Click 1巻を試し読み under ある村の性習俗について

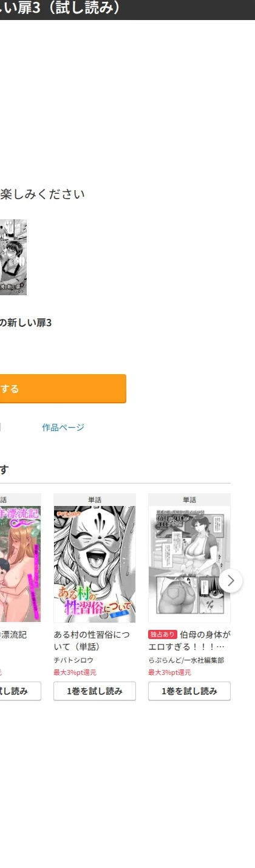(x=95, y=691)
